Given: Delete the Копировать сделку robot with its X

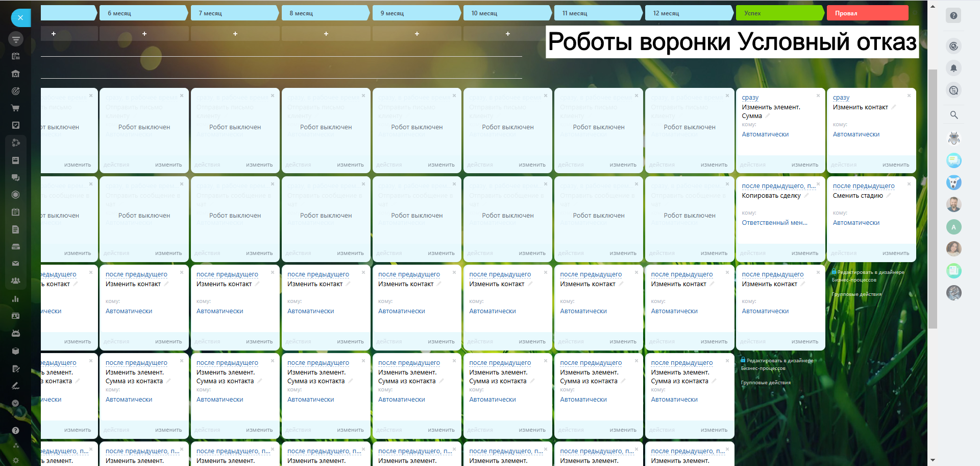Looking at the screenshot, I should [x=818, y=184].
